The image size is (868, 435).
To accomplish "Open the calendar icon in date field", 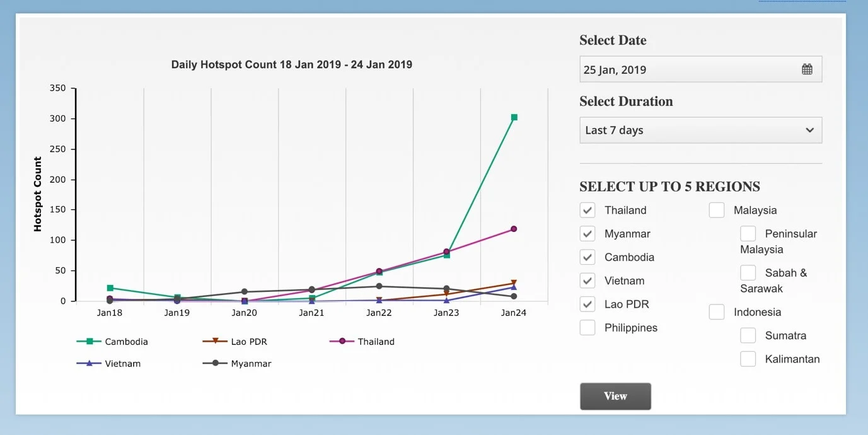I will pyautogui.click(x=807, y=69).
